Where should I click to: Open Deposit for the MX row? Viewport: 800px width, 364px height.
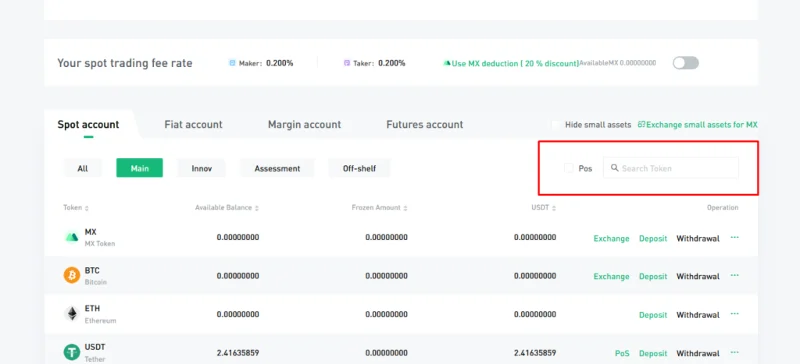tap(653, 238)
